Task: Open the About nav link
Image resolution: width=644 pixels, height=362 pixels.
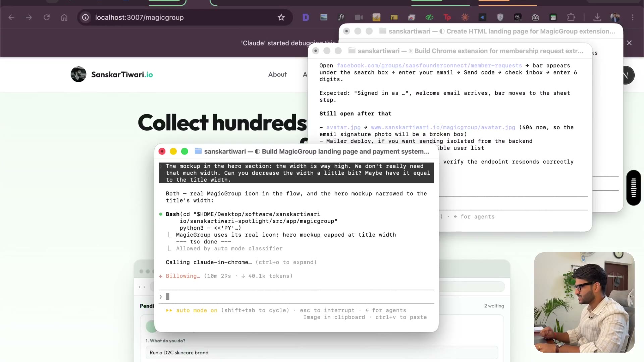Action: point(277,74)
